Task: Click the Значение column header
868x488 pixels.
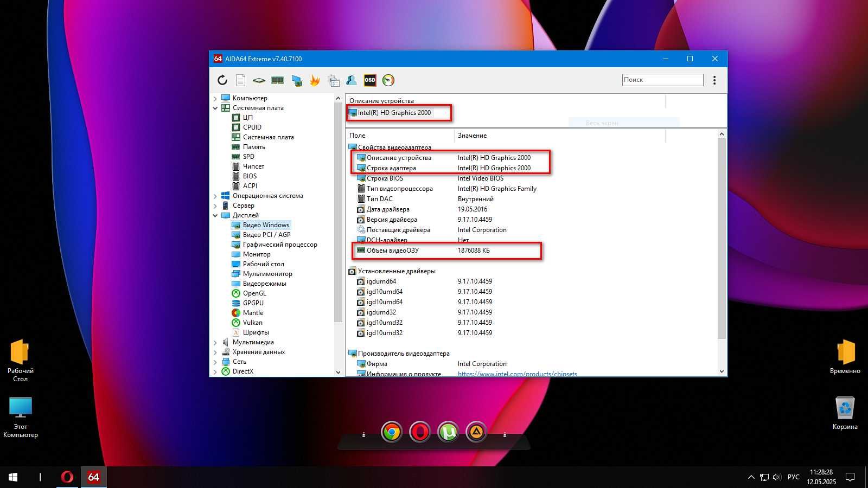Action: coord(559,136)
